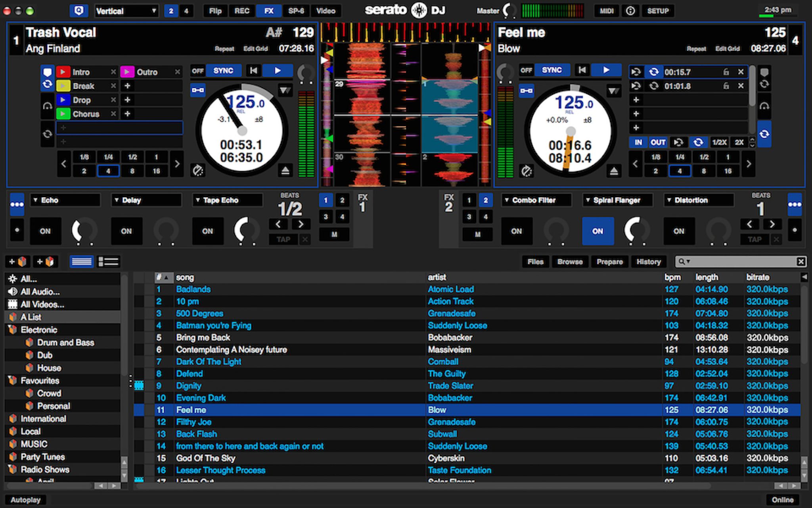Start recording with the REC button

click(241, 11)
